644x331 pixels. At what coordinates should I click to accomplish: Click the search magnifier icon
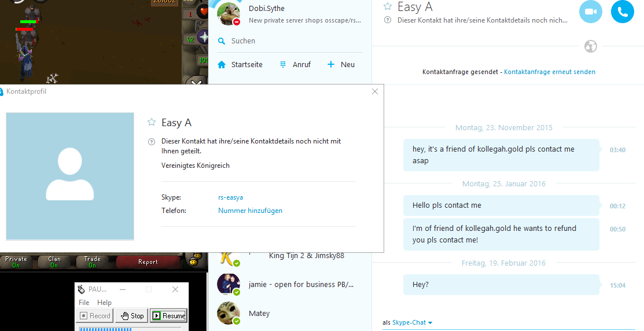click(x=222, y=41)
